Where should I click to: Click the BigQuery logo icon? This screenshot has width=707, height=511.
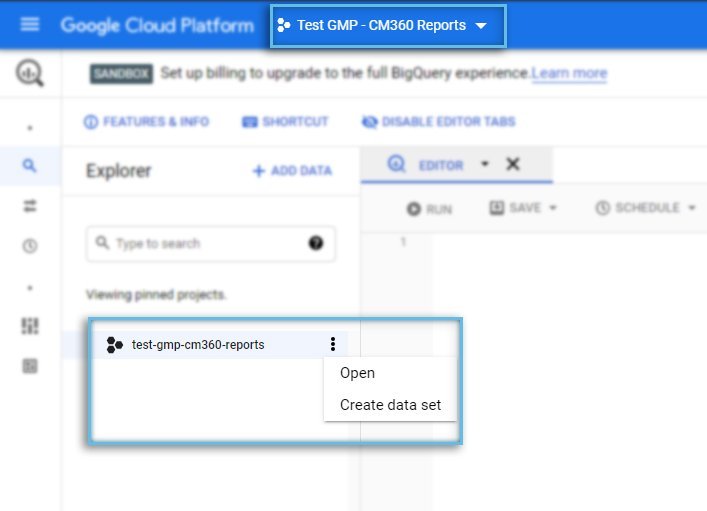[x=30, y=73]
